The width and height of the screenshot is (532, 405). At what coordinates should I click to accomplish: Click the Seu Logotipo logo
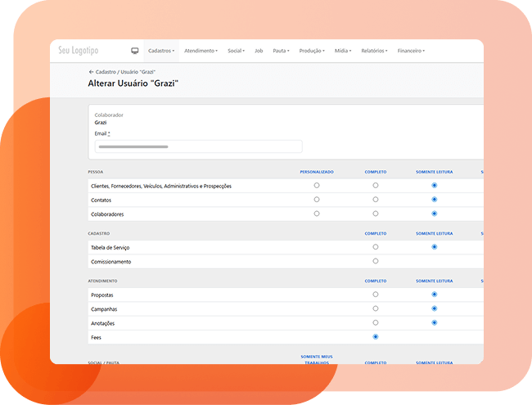coord(79,51)
